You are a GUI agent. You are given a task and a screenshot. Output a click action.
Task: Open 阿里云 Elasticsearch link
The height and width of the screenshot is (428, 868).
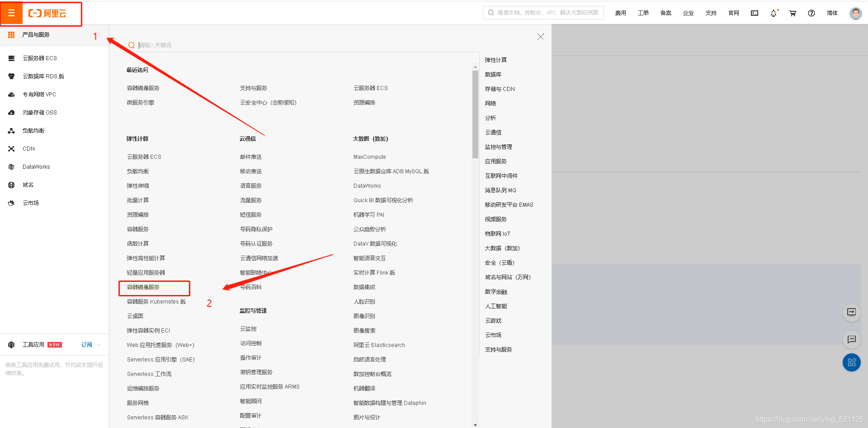point(379,345)
